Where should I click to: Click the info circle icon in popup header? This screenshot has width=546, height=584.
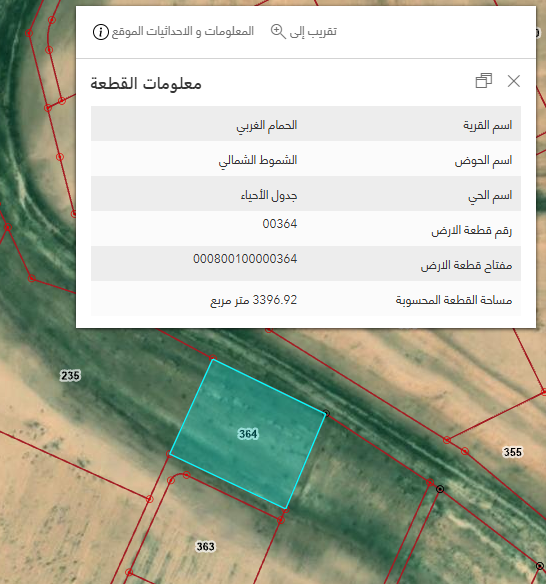coord(101,32)
